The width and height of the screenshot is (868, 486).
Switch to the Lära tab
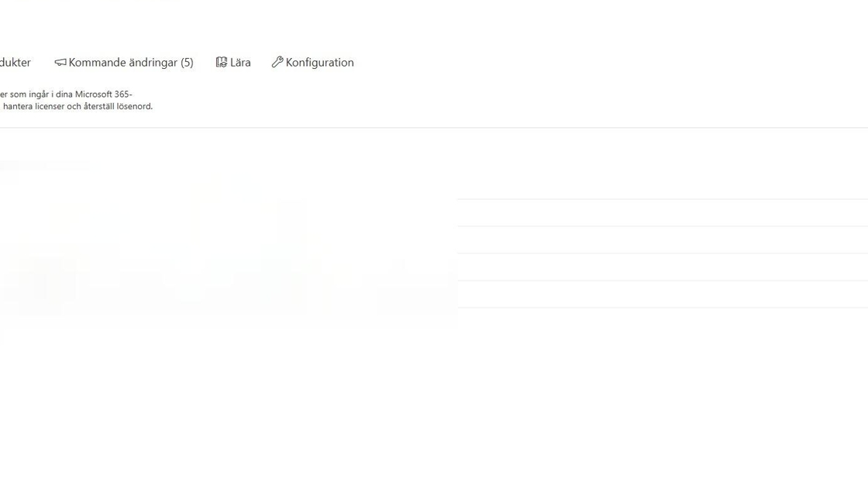point(233,62)
